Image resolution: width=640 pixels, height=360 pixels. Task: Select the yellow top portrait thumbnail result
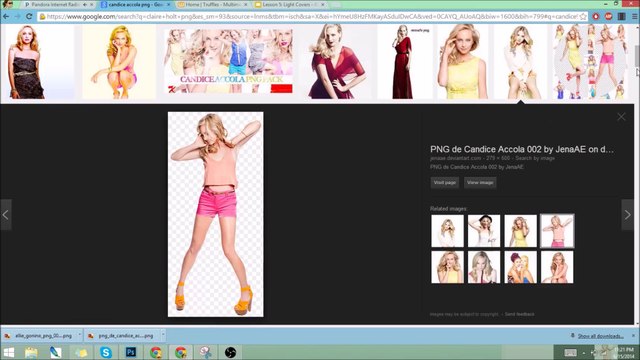(462, 62)
